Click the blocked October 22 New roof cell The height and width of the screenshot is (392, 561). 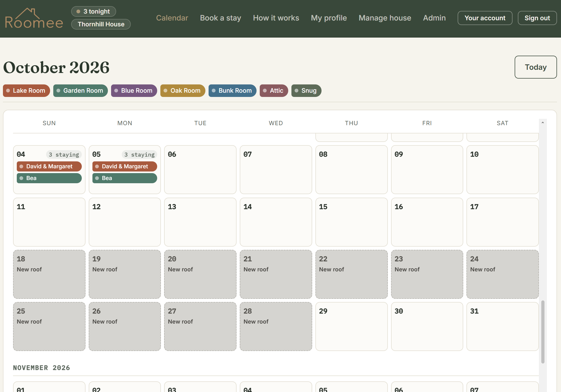pos(351,274)
